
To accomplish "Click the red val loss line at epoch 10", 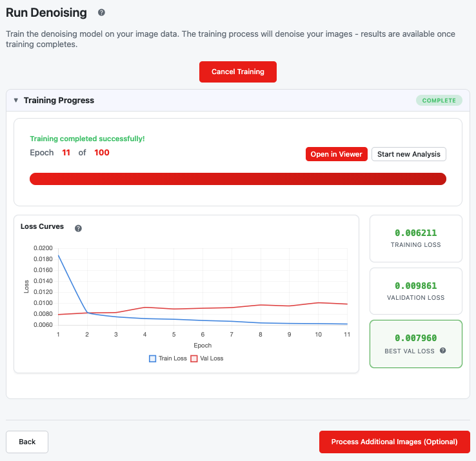I will click(x=318, y=302).
